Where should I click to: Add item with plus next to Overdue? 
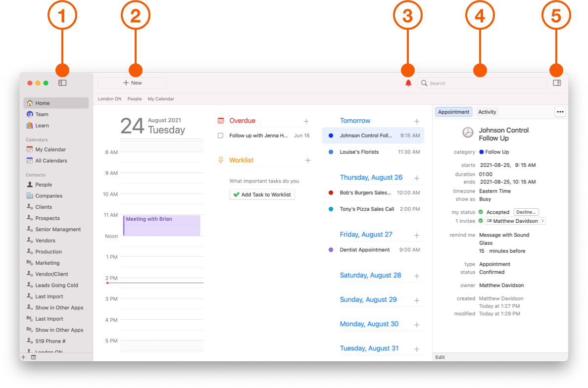click(306, 121)
